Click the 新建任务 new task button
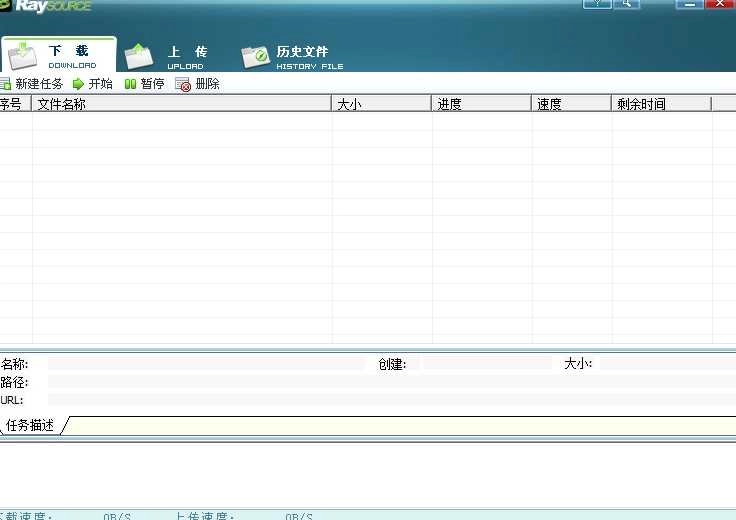 31,84
